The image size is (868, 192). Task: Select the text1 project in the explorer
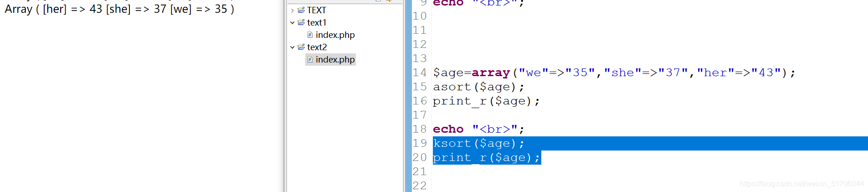pyautogui.click(x=317, y=22)
